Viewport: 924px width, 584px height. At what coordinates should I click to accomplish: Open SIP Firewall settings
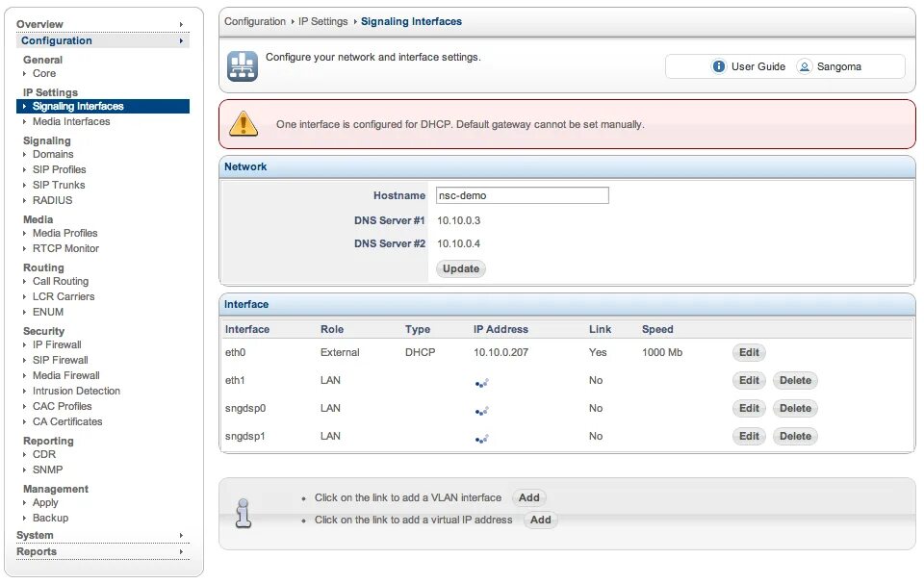click(x=60, y=360)
